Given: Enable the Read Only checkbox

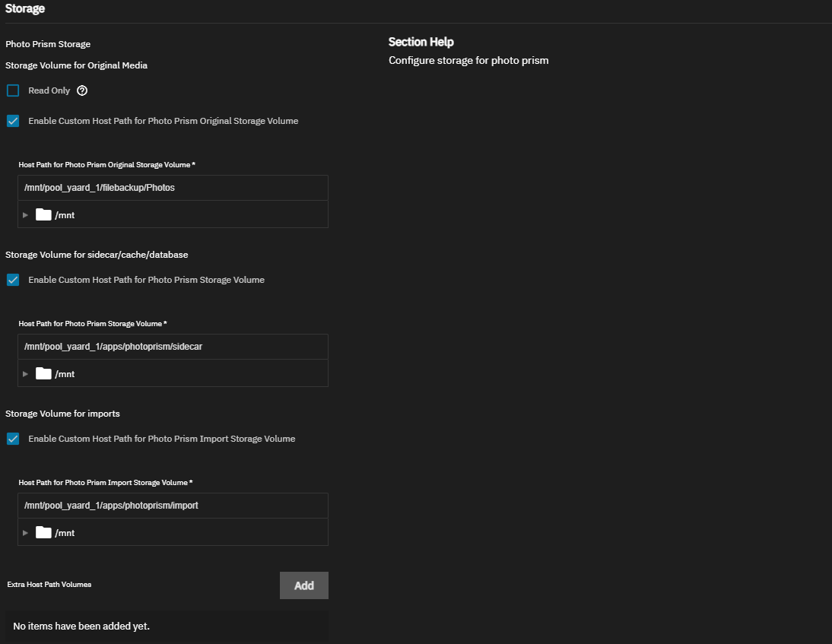Looking at the screenshot, I should pyautogui.click(x=13, y=90).
